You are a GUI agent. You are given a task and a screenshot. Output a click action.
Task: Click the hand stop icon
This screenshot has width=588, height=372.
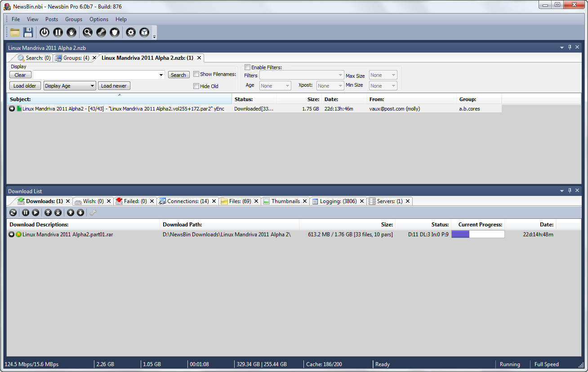(71, 32)
